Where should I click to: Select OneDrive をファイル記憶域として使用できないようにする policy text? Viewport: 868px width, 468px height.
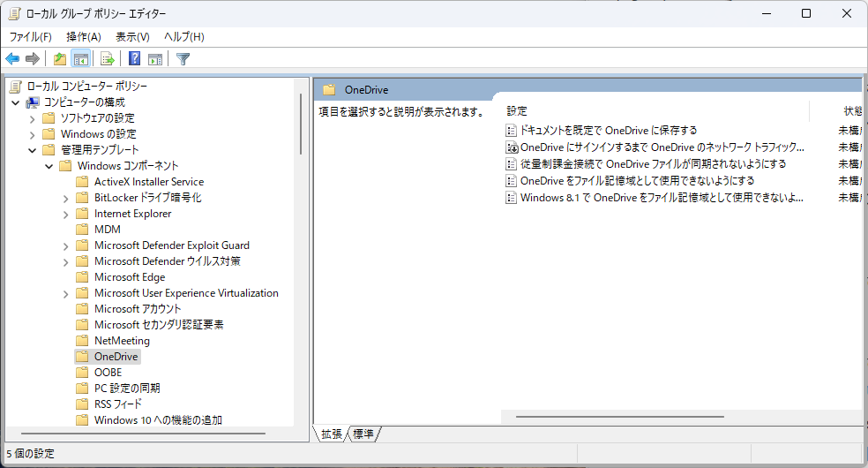click(x=637, y=180)
